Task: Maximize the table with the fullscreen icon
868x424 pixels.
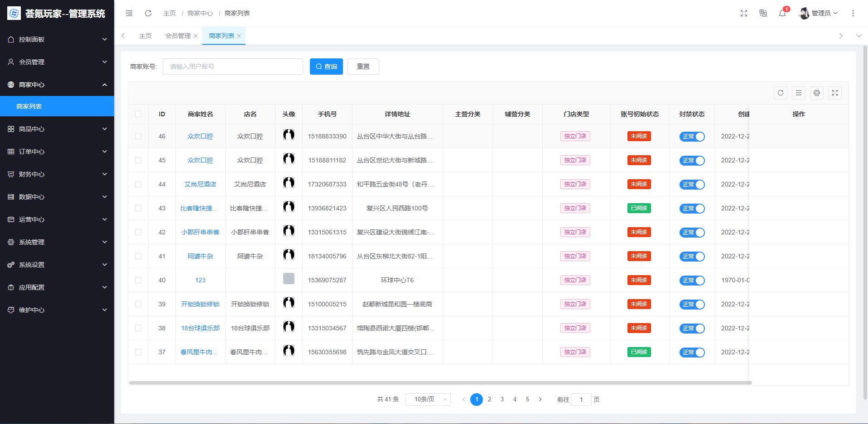Action: point(835,93)
